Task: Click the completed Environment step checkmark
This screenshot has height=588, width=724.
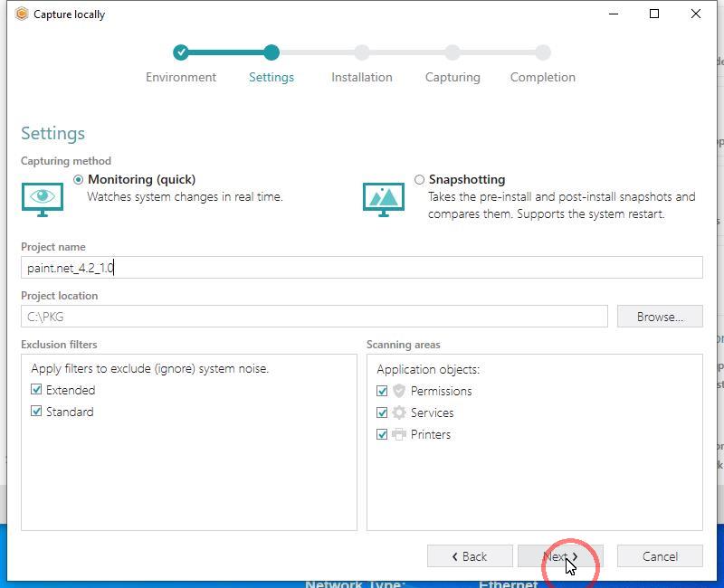Action: point(181,52)
